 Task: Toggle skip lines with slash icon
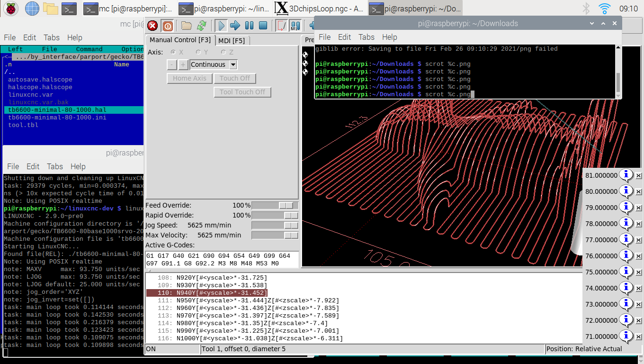tap(281, 26)
